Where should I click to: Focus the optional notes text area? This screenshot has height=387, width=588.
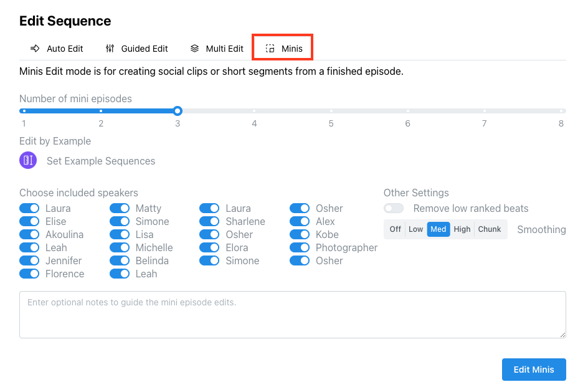293,315
